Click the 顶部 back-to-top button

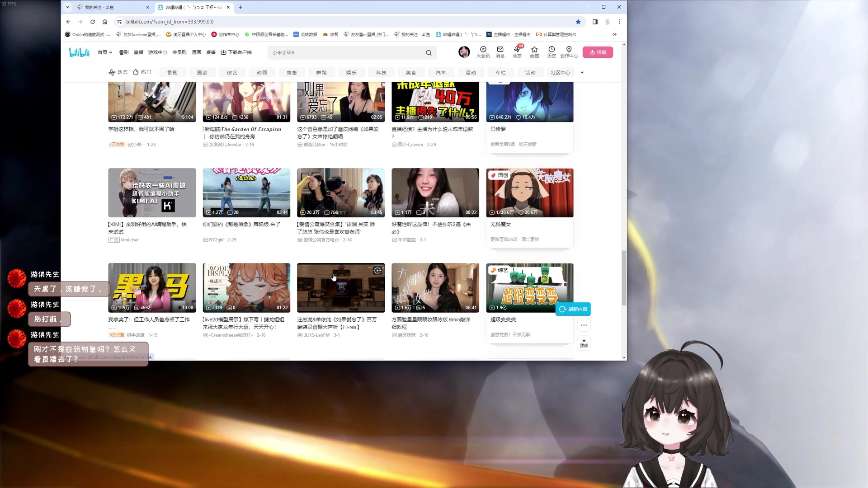(584, 343)
